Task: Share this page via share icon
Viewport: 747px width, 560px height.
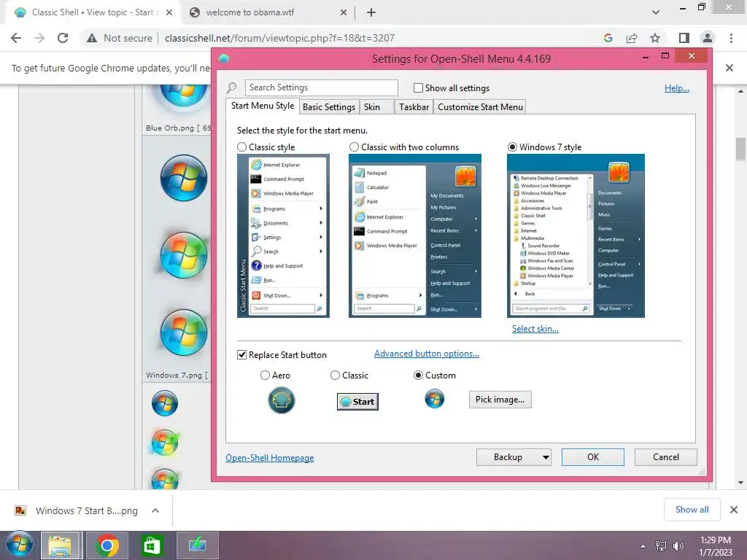Action: coord(632,38)
